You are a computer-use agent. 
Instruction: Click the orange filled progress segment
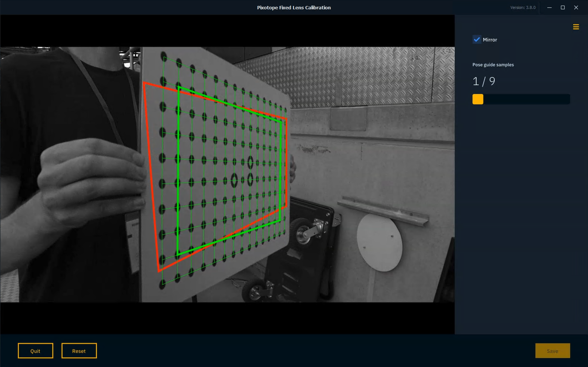[x=478, y=99]
